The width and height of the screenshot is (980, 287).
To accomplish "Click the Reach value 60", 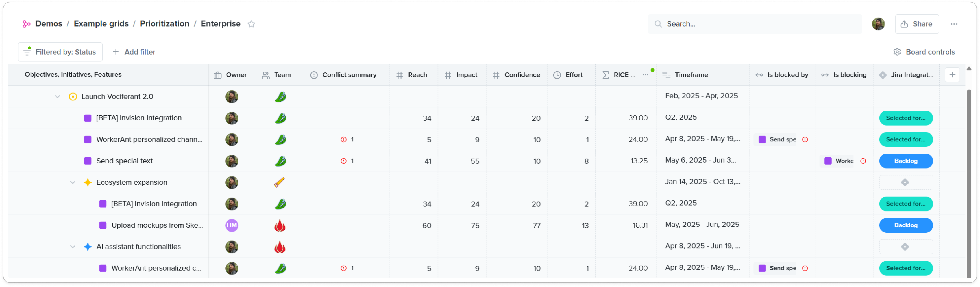I will (426, 225).
